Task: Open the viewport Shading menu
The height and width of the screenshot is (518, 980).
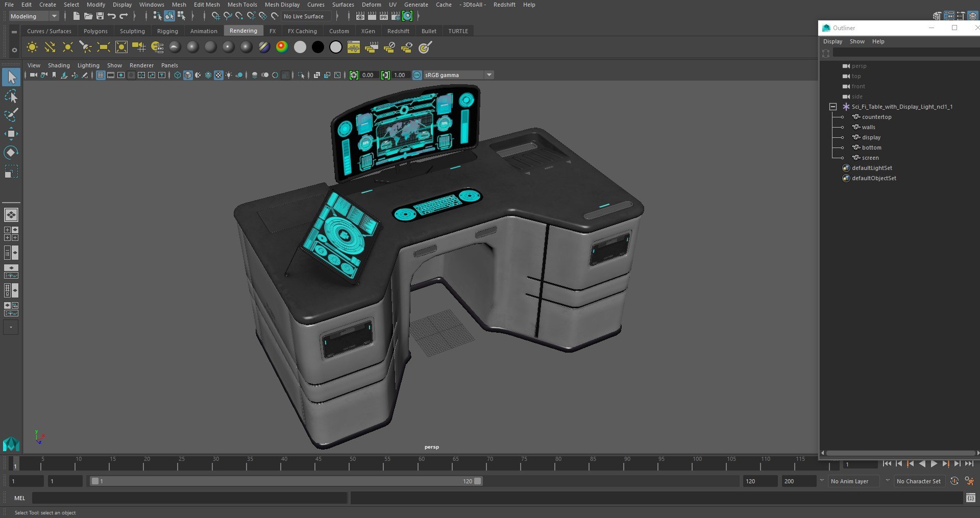Action: (59, 65)
